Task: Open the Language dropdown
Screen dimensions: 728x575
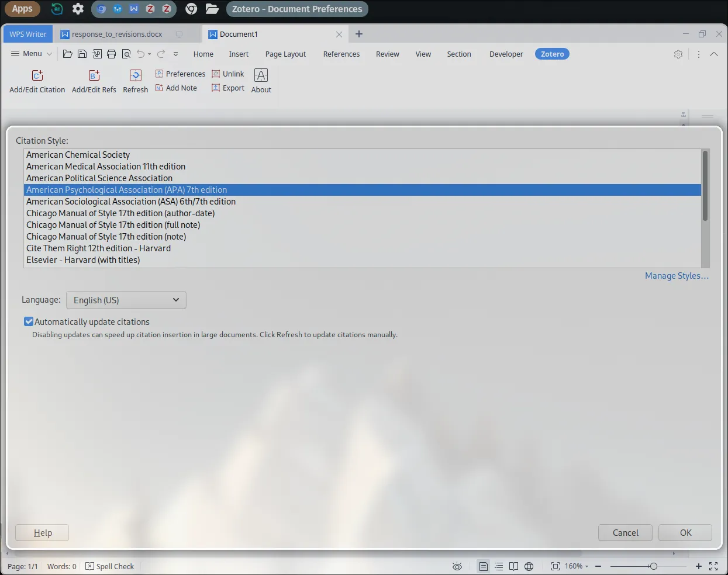Action: point(126,300)
